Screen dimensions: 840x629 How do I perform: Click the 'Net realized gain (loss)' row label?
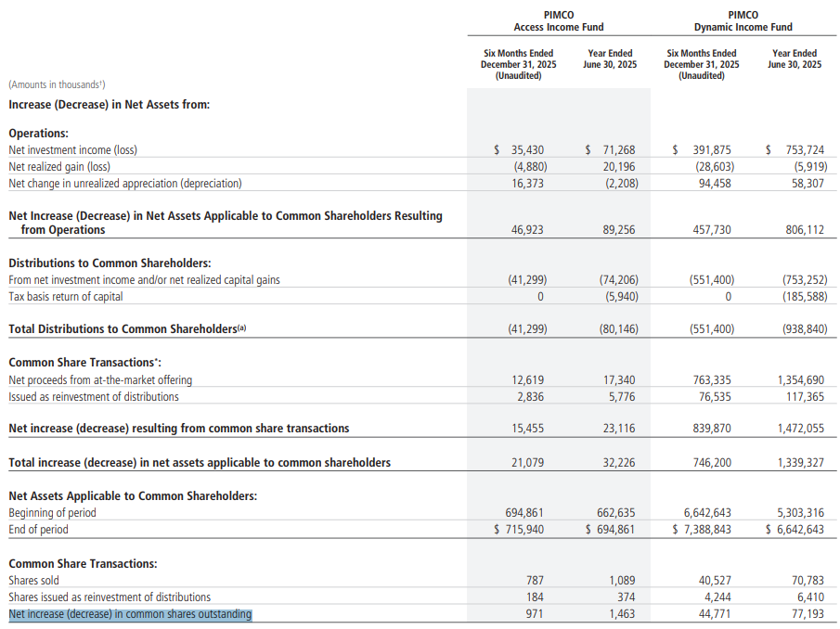(59, 166)
